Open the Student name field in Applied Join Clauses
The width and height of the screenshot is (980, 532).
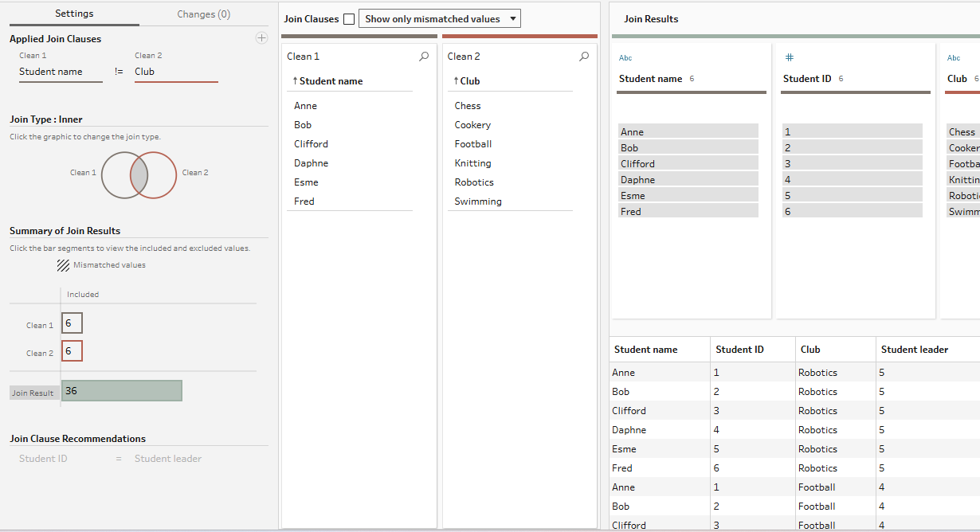61,72
